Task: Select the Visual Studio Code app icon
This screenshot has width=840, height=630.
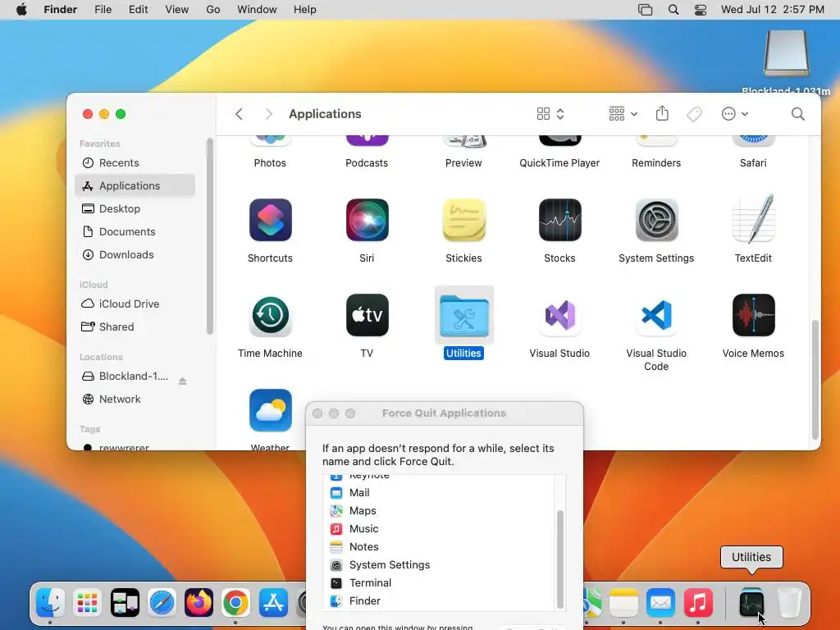Action: [x=657, y=316]
